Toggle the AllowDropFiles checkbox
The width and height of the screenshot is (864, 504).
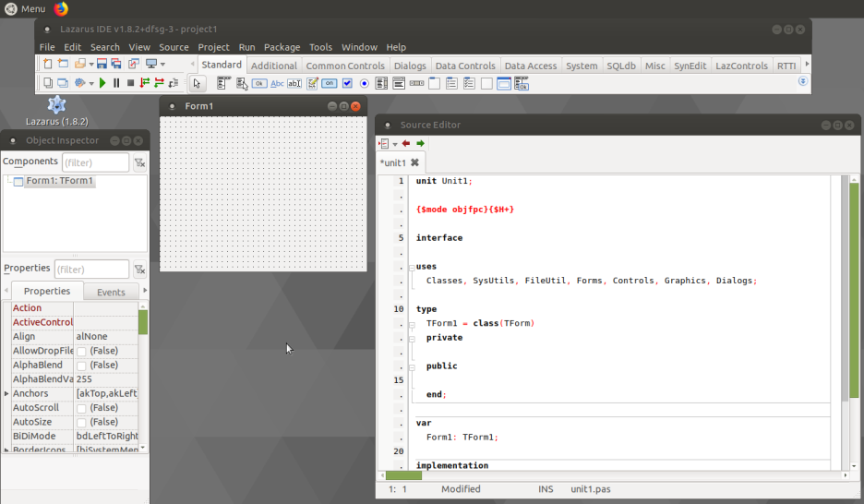(x=81, y=352)
